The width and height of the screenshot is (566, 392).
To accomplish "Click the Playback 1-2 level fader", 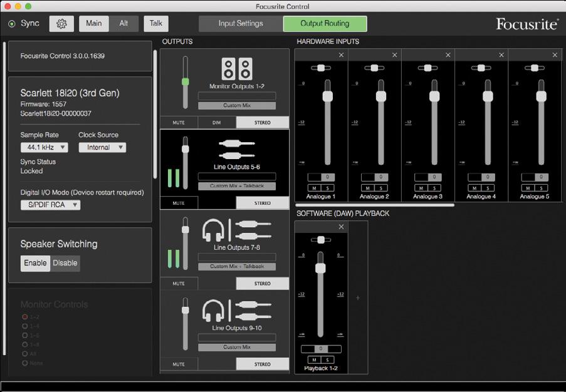I will pos(320,268).
